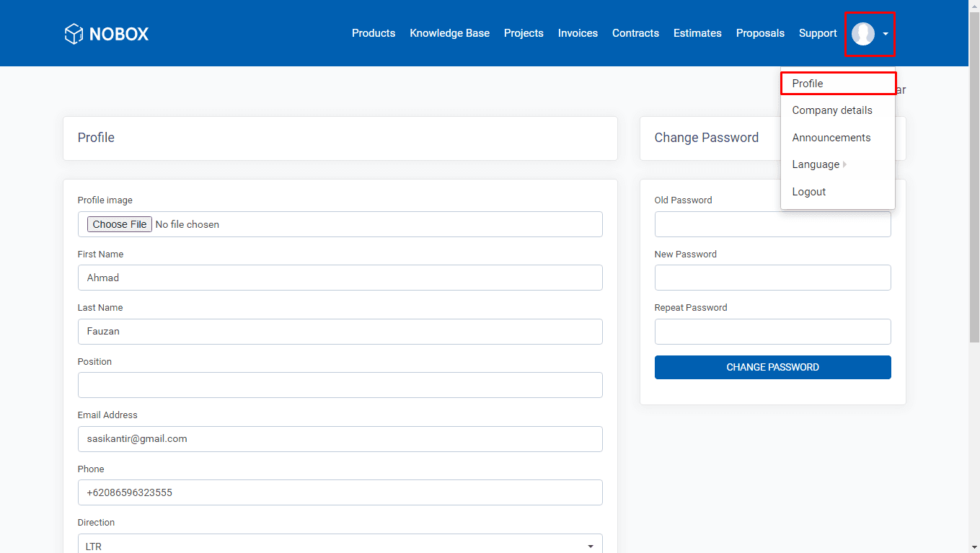
Task: Click the Choose File upload control
Action: 119,224
